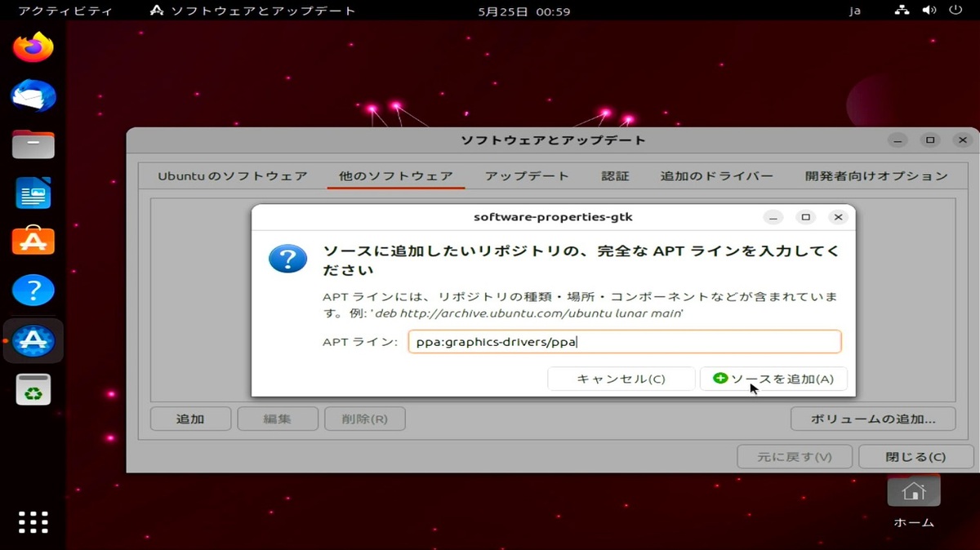
Task: Click キャンセル(C) in the dialog
Action: tap(621, 379)
